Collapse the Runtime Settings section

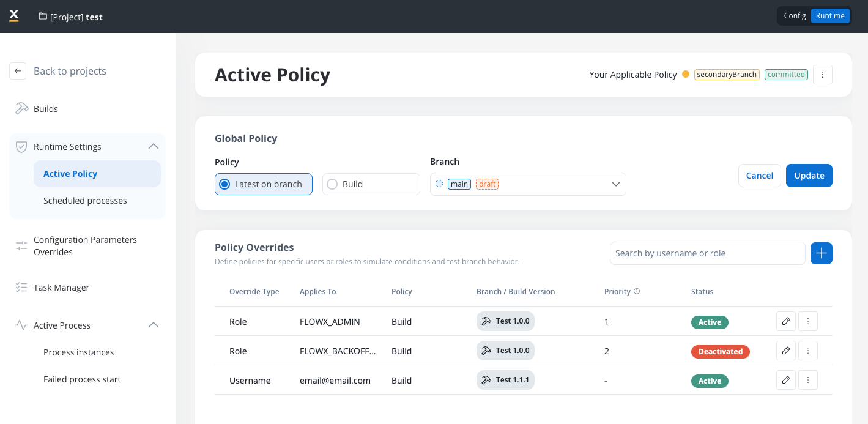[154, 146]
